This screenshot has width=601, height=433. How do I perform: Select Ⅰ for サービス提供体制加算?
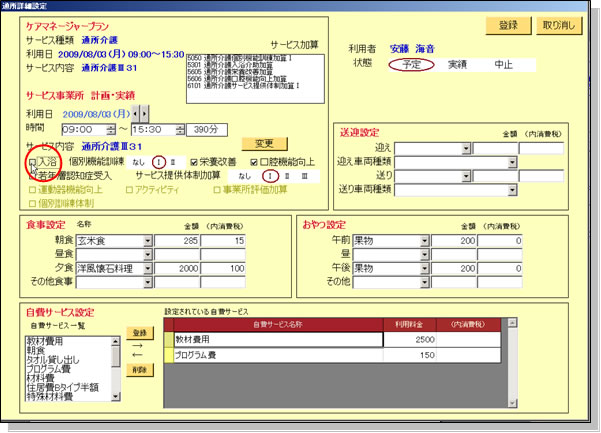(x=270, y=176)
